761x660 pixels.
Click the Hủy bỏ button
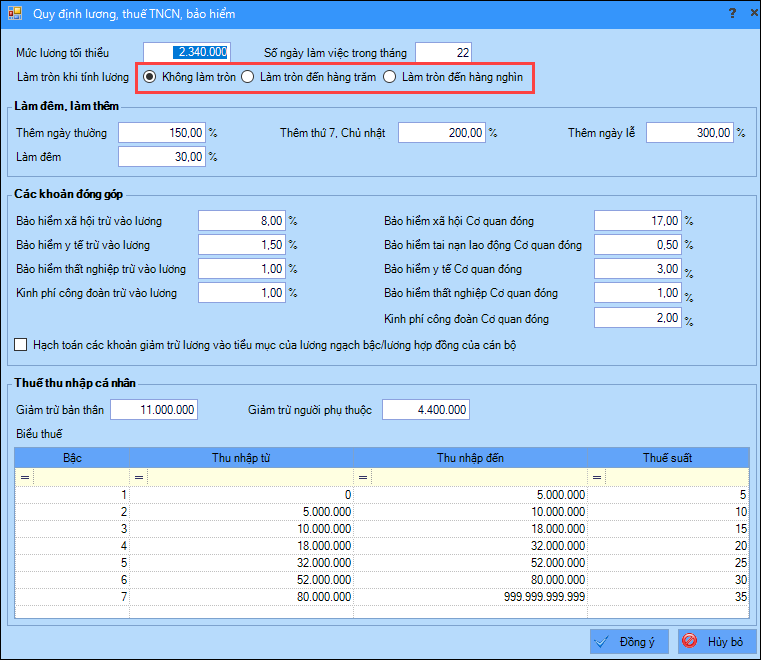717,642
